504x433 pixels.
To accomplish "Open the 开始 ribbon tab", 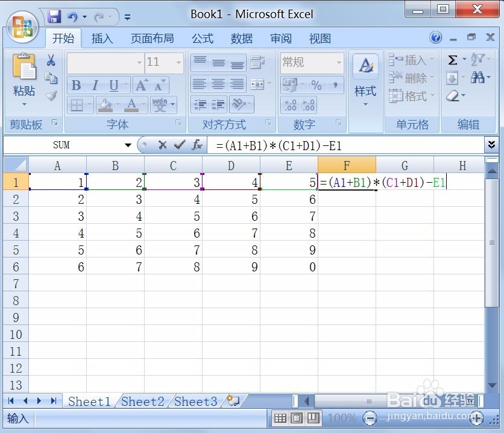I will tap(63, 38).
